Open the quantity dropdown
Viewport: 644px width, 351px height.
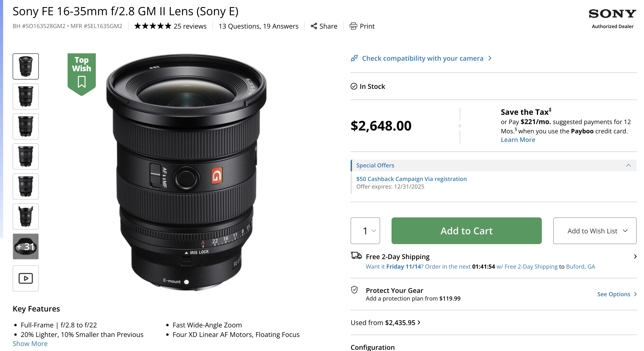click(x=365, y=231)
